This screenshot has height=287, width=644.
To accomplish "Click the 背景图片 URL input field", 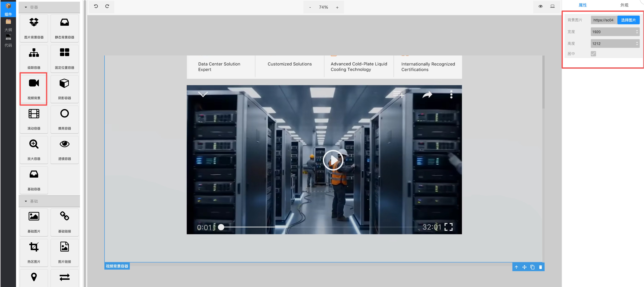I will pyautogui.click(x=603, y=20).
